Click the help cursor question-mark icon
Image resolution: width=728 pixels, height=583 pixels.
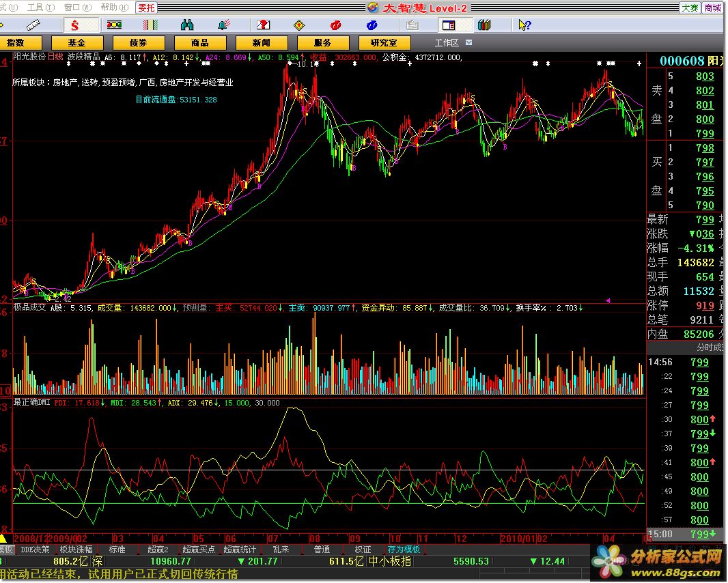(x=524, y=25)
